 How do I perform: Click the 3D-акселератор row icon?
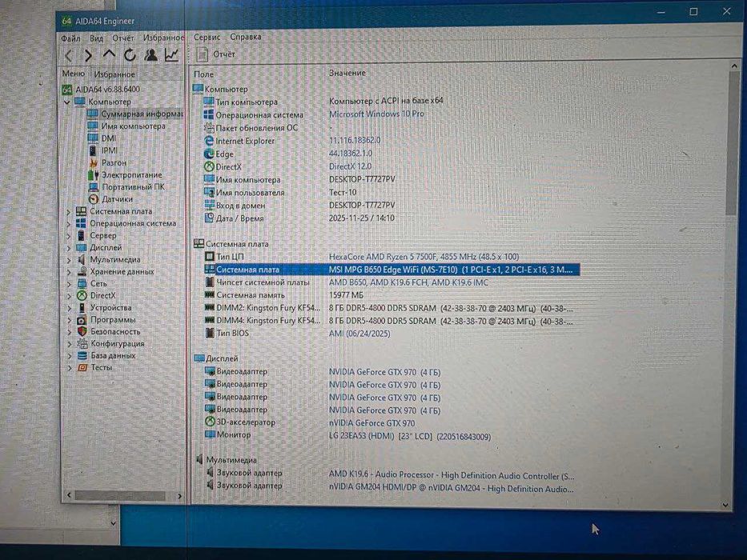210,422
